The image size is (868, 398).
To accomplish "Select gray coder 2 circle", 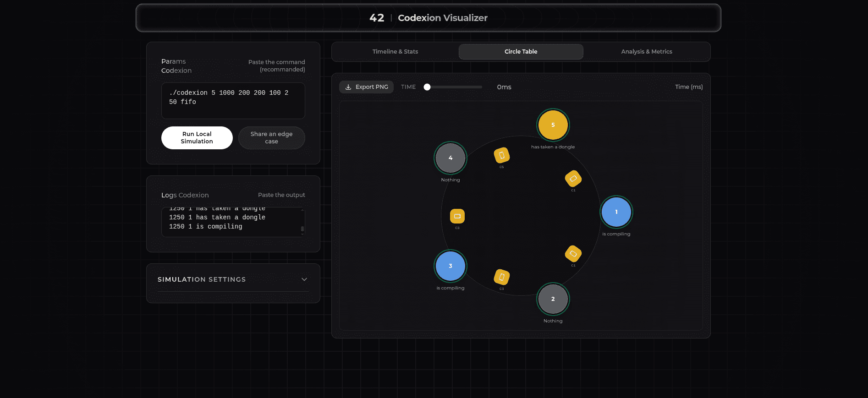I will (553, 299).
